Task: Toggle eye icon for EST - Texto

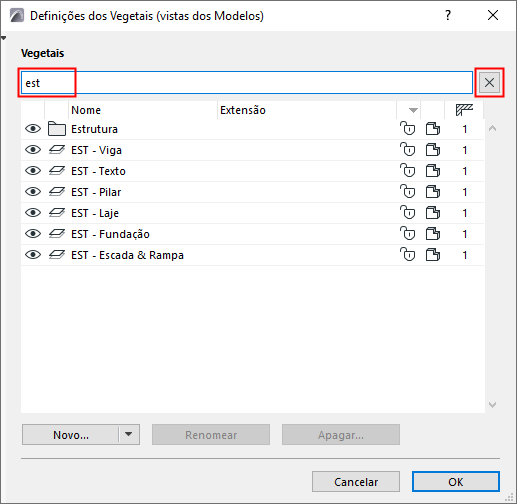Action: pos(33,171)
